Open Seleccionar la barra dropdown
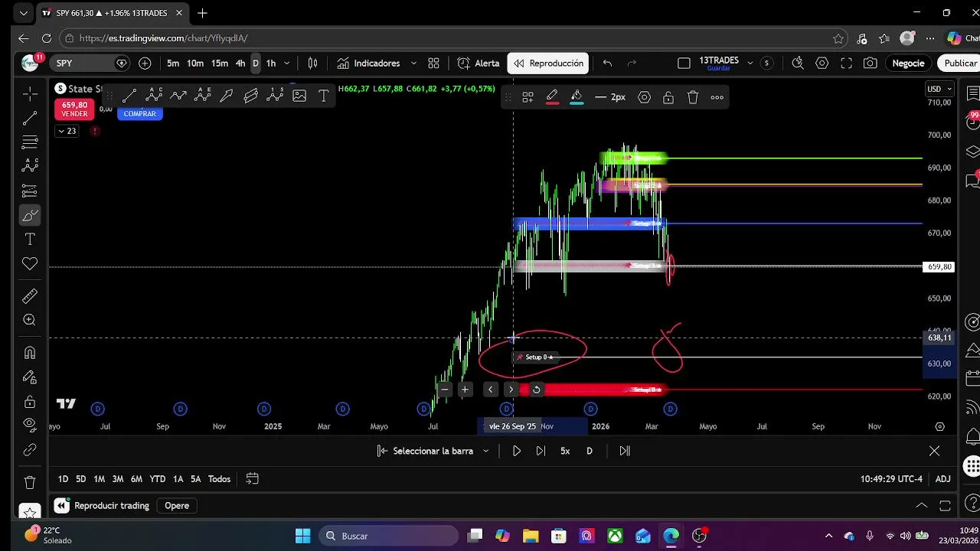 pyautogui.click(x=433, y=452)
